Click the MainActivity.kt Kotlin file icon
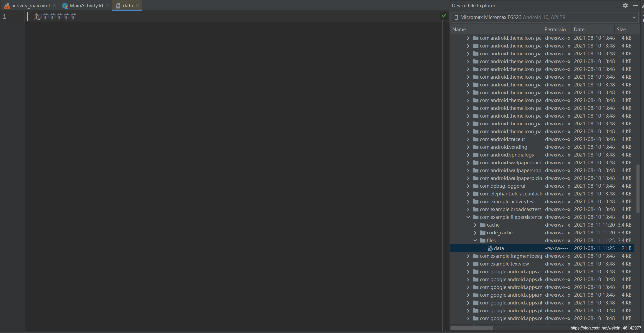This screenshot has height=333, width=644. [65, 6]
